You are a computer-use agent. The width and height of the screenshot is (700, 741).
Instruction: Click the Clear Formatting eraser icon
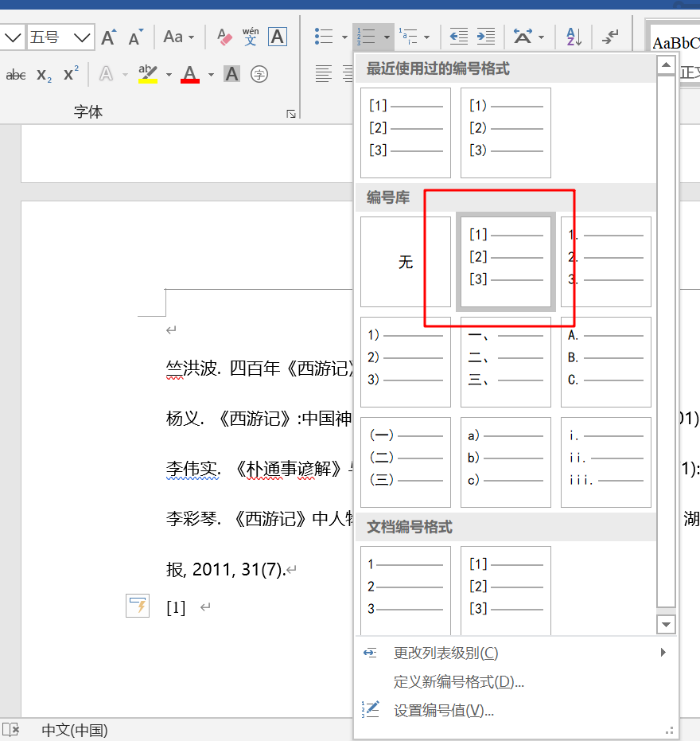[224, 37]
